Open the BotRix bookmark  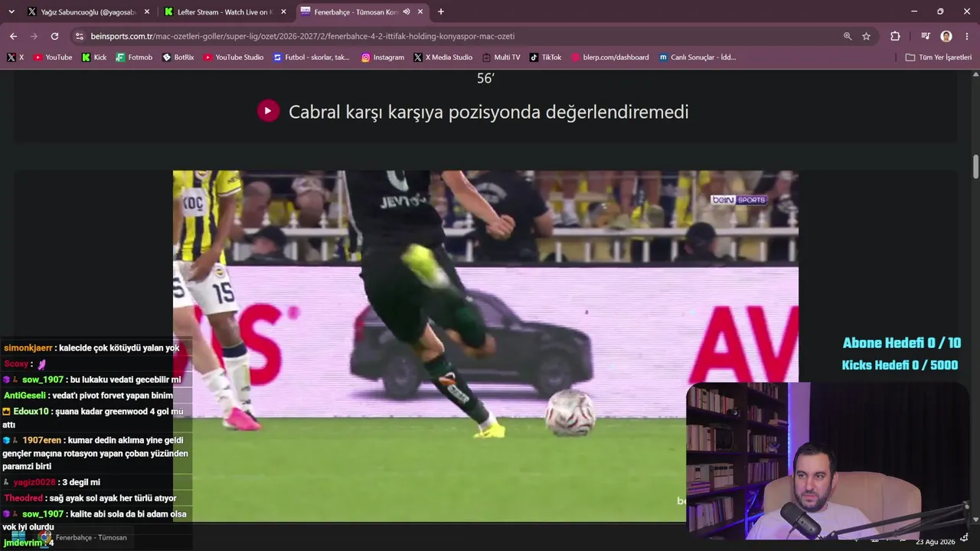click(178, 57)
